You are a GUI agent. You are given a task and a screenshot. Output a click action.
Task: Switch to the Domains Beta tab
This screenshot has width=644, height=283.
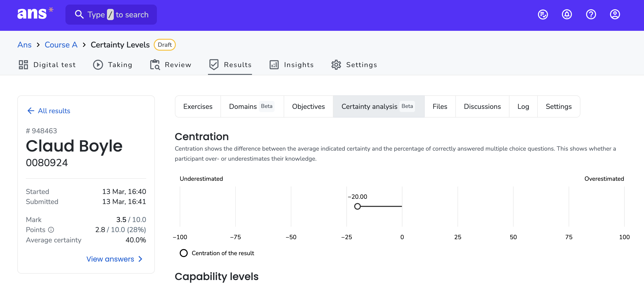252,107
